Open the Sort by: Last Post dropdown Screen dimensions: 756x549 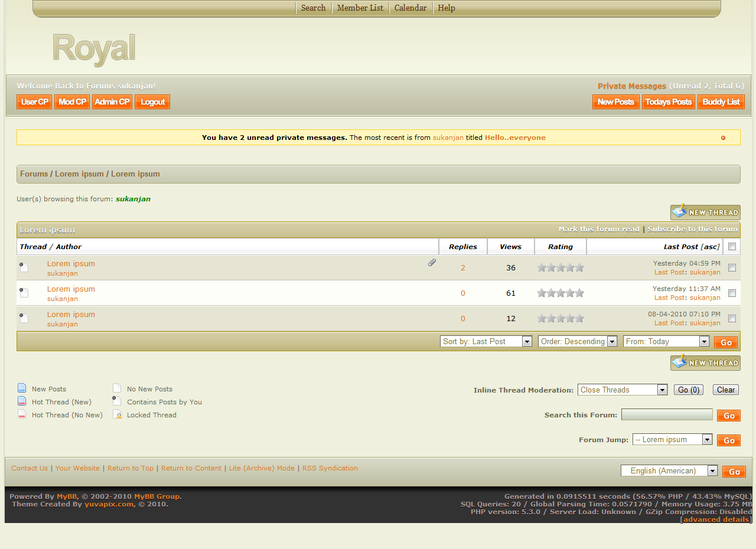(x=485, y=341)
